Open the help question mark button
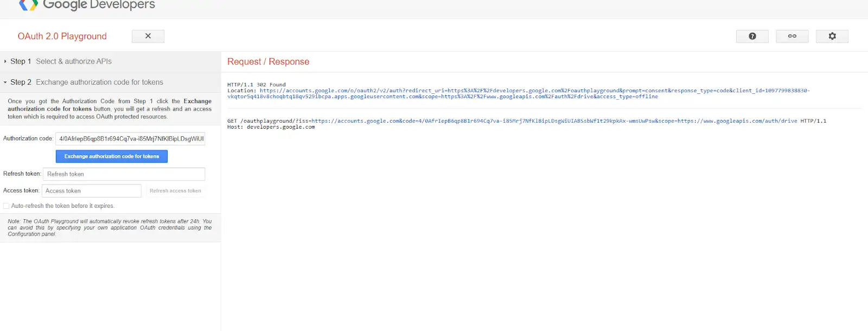 752,36
